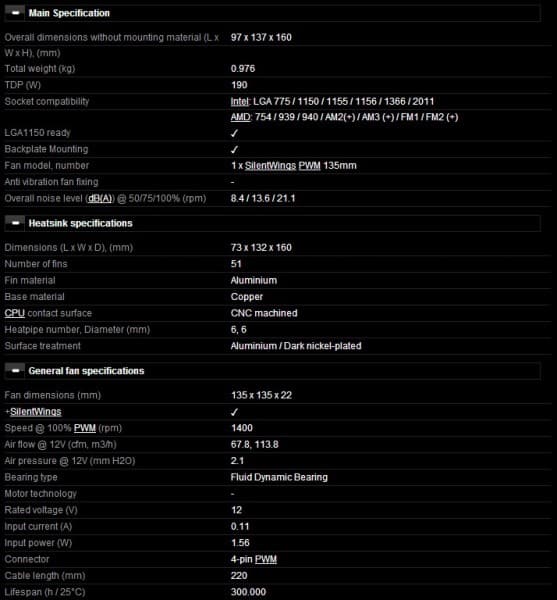
Task: Collapse the Heatsink specifications section minus icon
Action: 15,223
